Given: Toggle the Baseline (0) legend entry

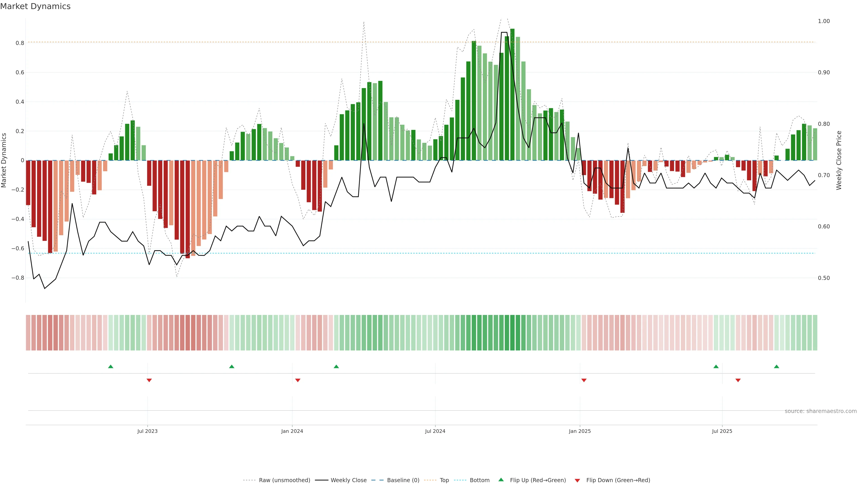Looking at the screenshot, I should coord(403,480).
